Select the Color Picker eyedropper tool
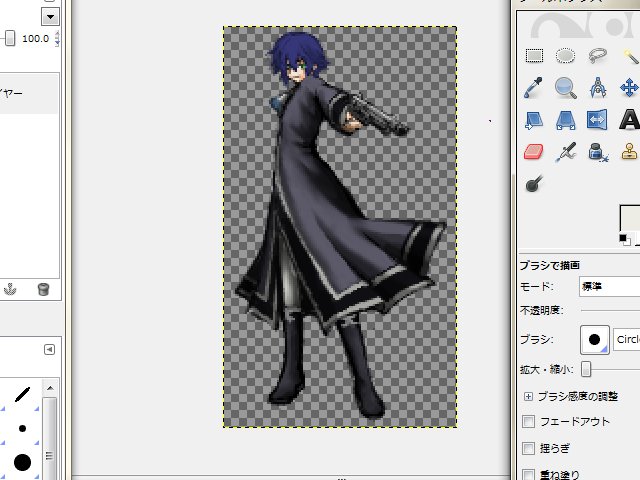 click(533, 87)
